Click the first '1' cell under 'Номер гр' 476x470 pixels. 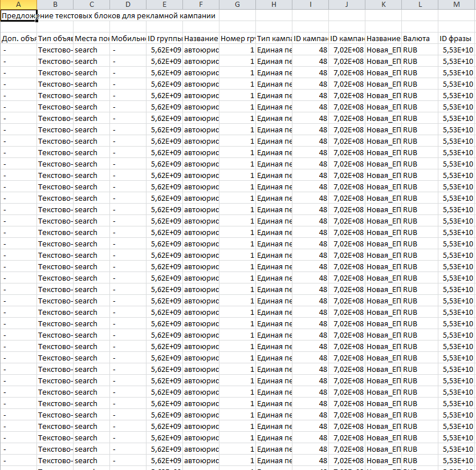[237, 50]
